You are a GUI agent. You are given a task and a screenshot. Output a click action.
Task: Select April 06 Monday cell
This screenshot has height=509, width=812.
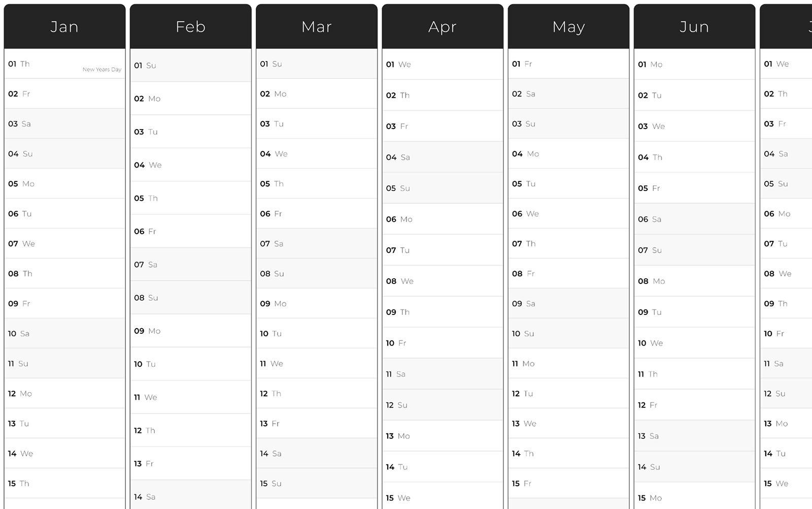442,219
